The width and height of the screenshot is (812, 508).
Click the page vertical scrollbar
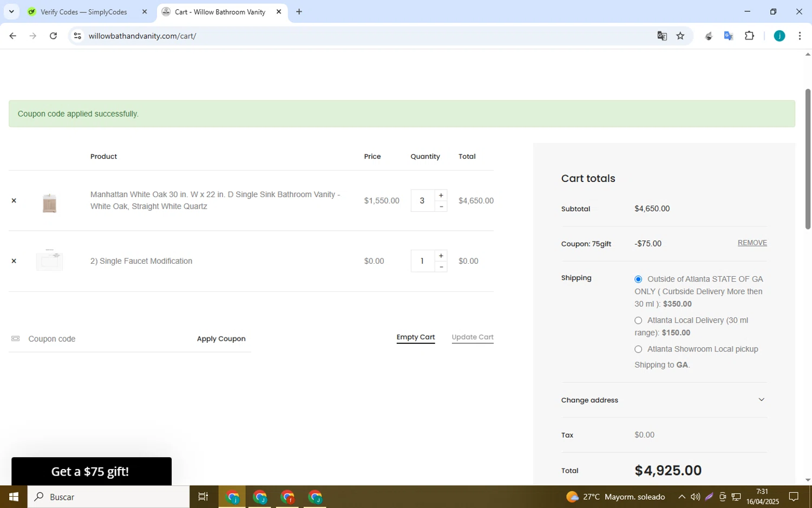click(808, 159)
